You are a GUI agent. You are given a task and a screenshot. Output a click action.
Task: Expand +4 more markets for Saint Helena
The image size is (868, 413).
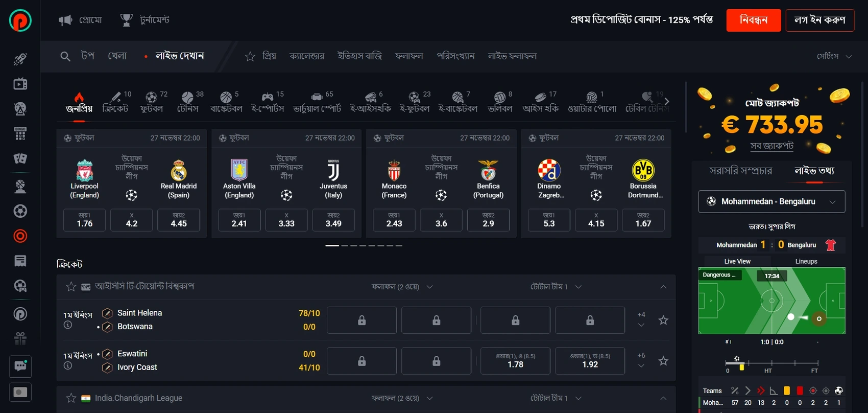641,319
